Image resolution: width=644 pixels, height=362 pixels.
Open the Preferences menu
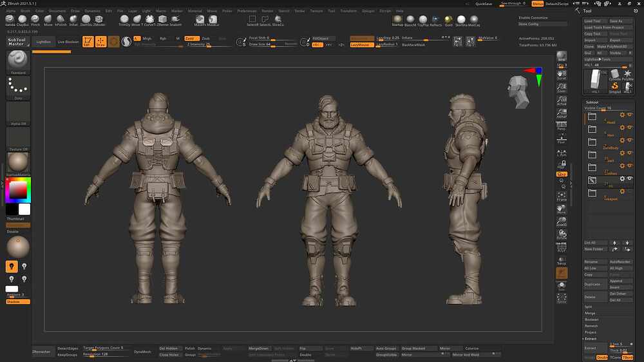[247, 11]
